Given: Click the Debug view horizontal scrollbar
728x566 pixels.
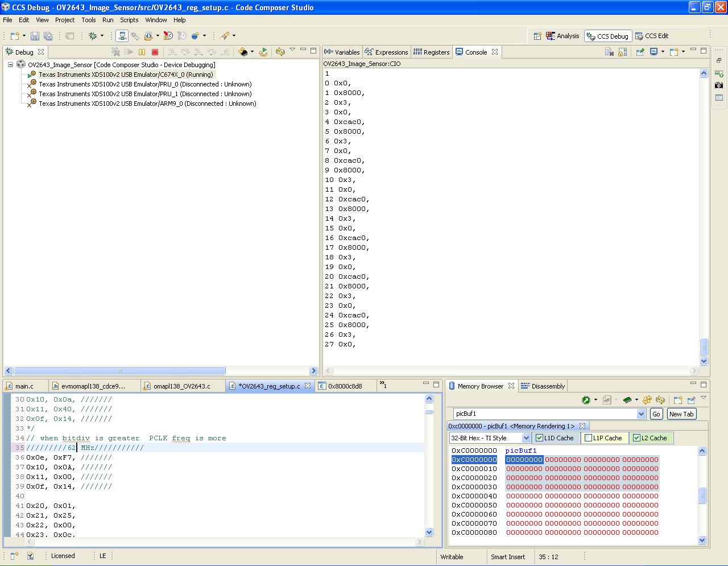Looking at the screenshot, I should [x=119, y=371].
